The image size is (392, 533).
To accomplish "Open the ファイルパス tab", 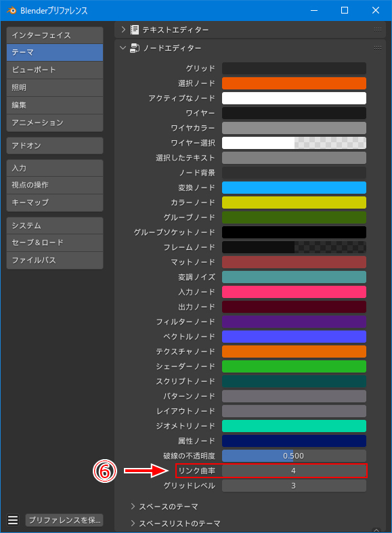I will [x=55, y=260].
